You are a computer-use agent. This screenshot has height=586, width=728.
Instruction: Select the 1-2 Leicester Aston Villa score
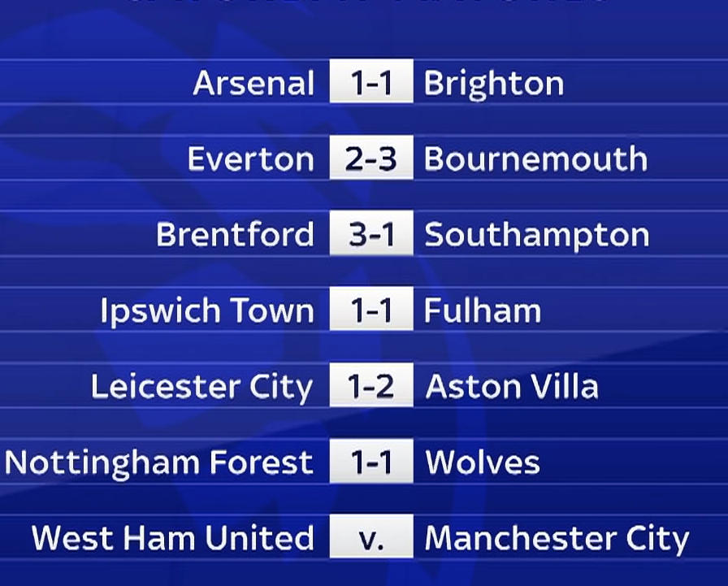click(x=371, y=385)
